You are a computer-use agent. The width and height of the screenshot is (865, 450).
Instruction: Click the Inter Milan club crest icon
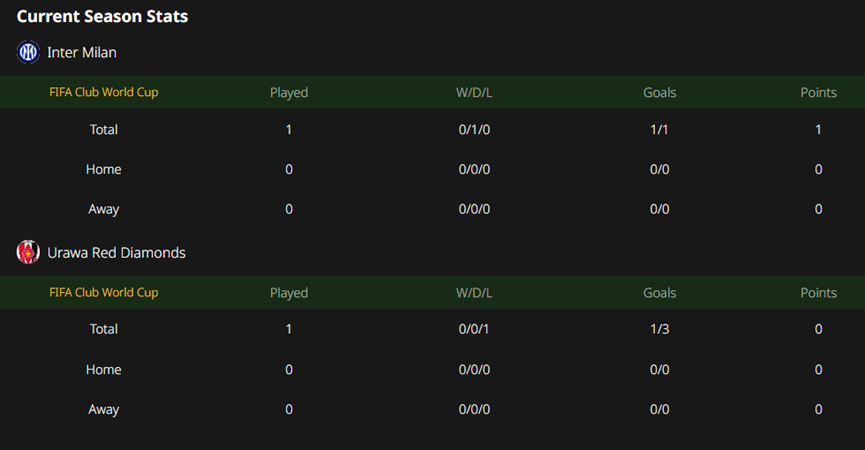click(28, 52)
